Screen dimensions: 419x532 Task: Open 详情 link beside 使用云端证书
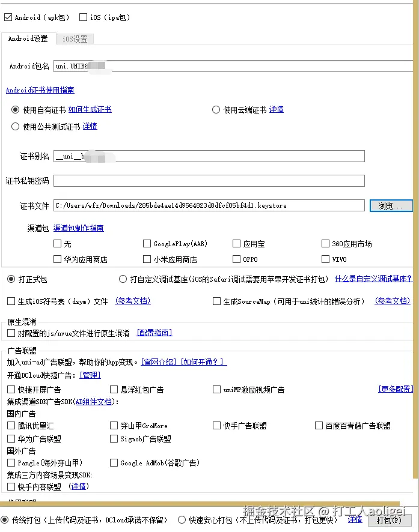coord(277,109)
